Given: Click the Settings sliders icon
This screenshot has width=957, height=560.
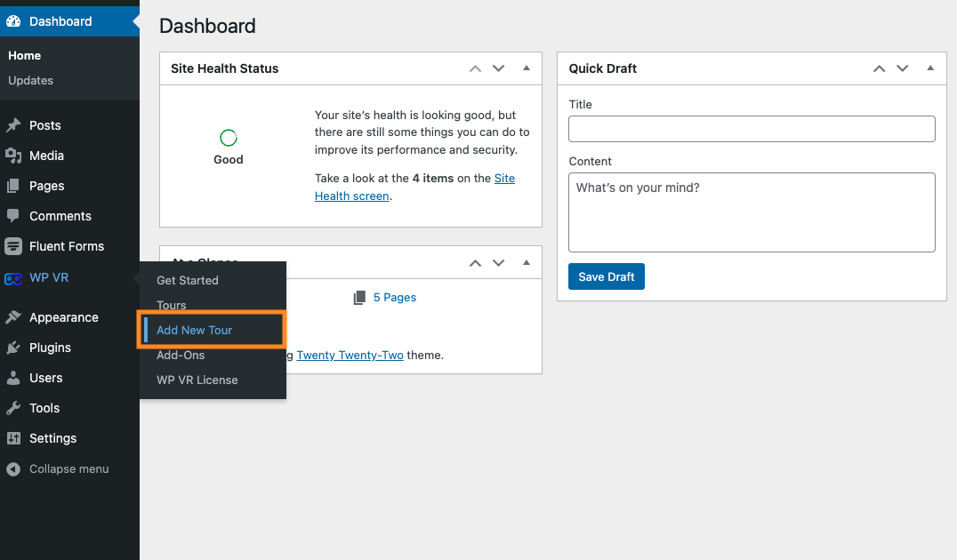Looking at the screenshot, I should click(13, 438).
